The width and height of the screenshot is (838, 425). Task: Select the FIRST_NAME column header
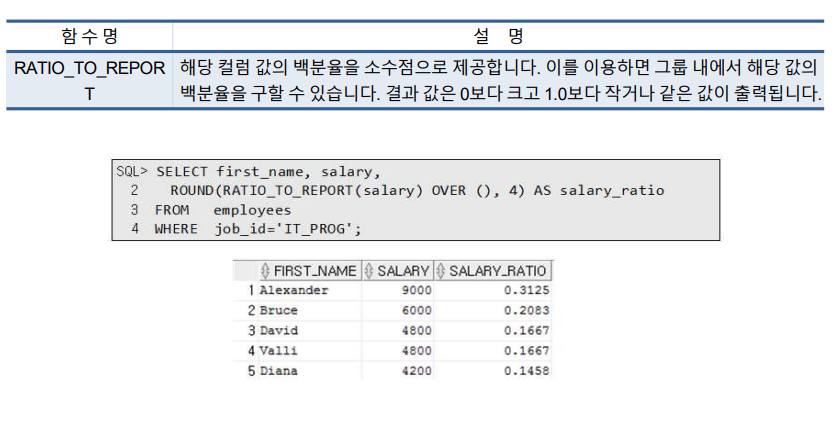pyautogui.click(x=310, y=271)
